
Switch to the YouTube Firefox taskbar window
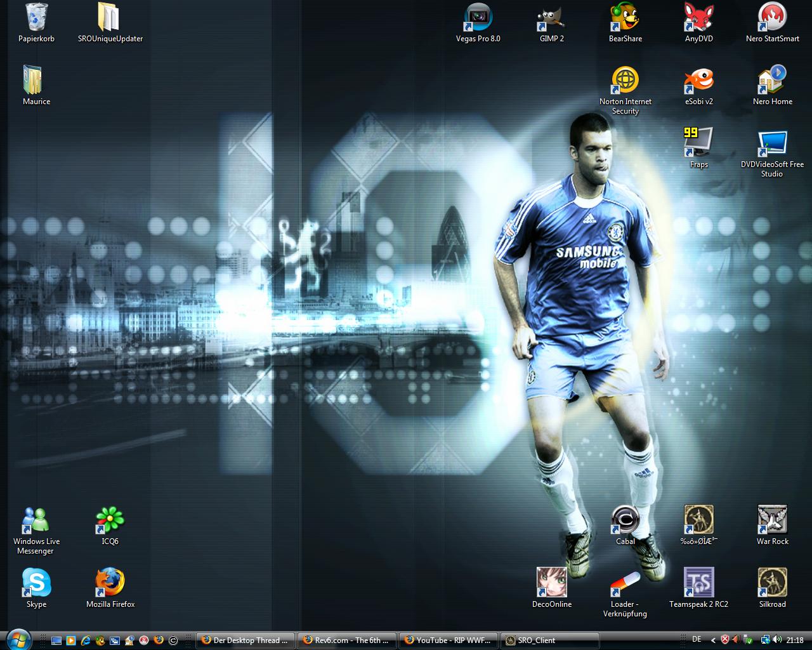point(449,640)
